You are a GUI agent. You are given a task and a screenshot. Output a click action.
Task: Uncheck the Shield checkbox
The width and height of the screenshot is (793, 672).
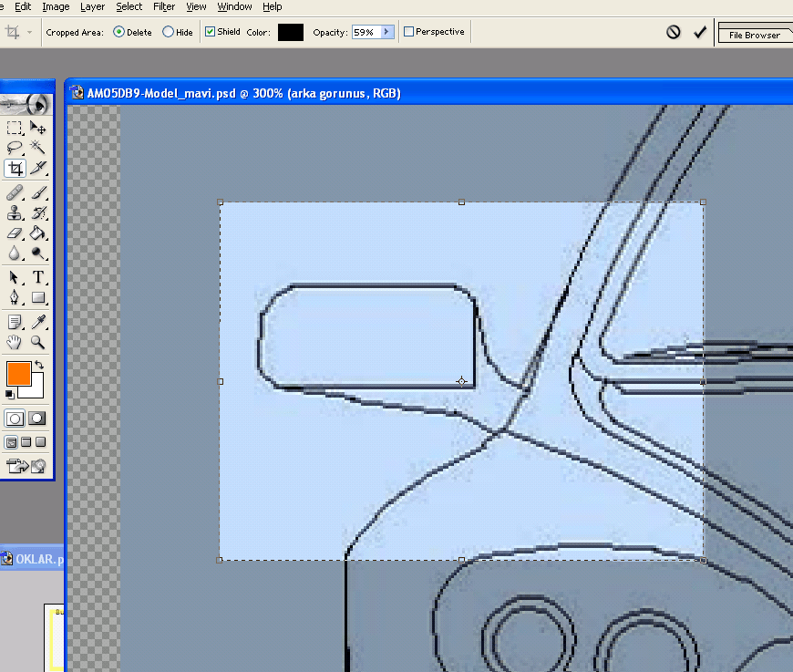click(211, 32)
